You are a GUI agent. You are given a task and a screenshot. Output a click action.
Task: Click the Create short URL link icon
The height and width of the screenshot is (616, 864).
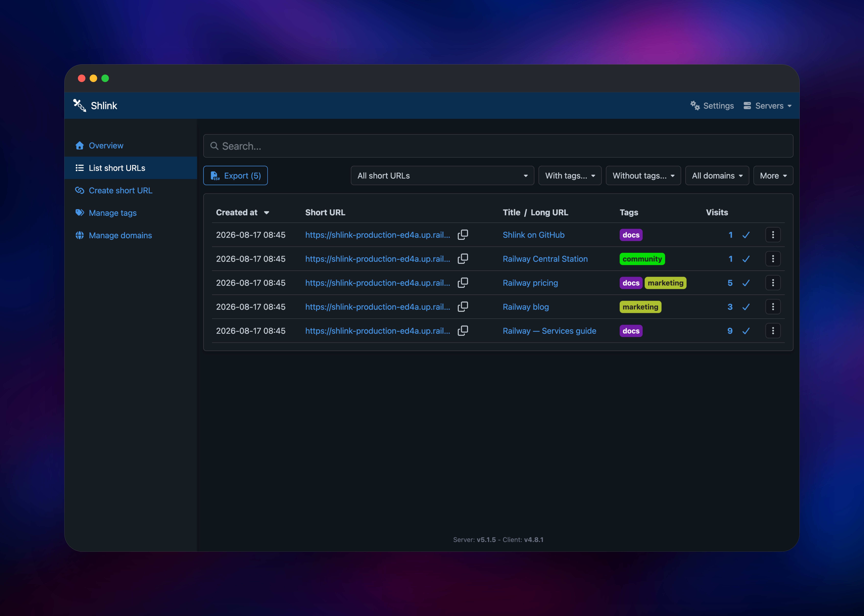[80, 190]
